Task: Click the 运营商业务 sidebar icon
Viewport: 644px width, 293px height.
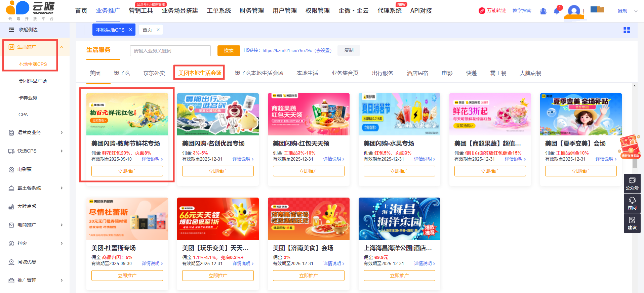Action: 11,133
